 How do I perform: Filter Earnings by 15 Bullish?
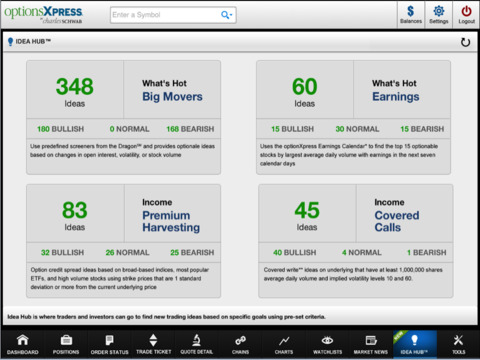(x=292, y=129)
